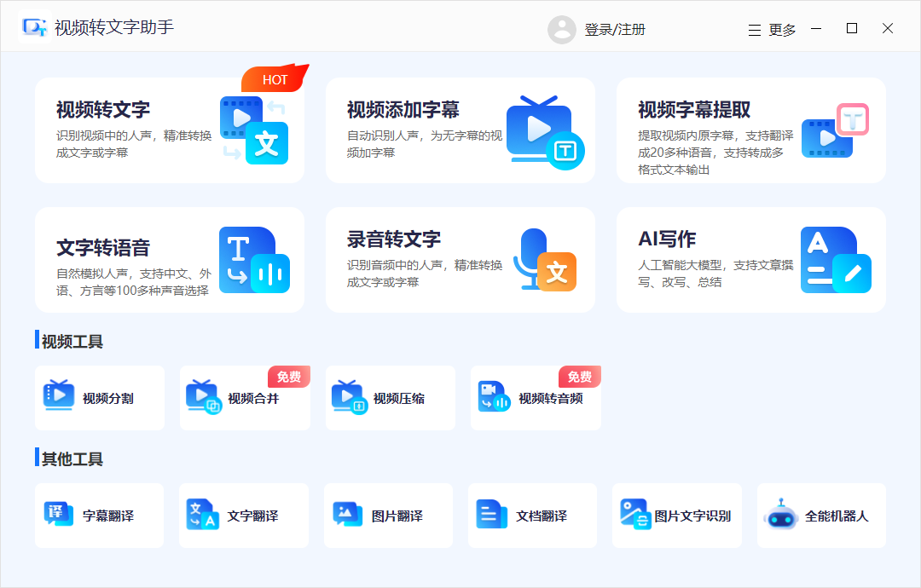The image size is (921, 588).
Task: Click the 视频分割 TV icon
Action: (x=59, y=395)
